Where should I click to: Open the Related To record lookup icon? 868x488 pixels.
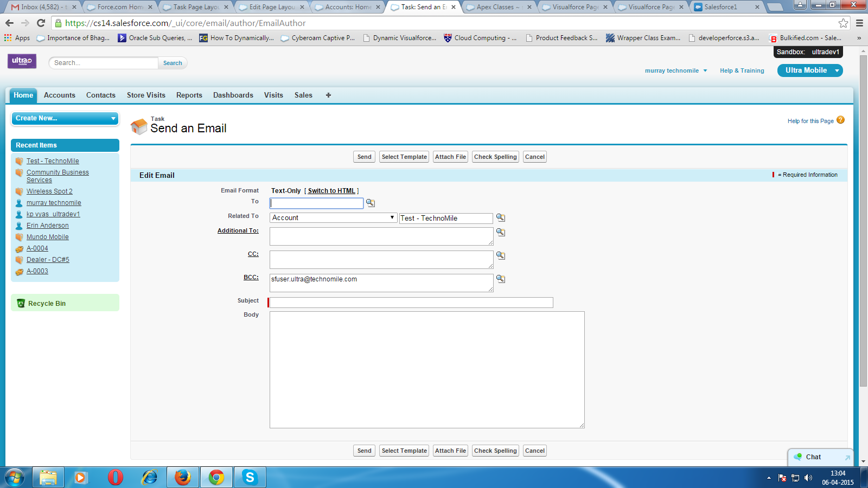(x=501, y=217)
